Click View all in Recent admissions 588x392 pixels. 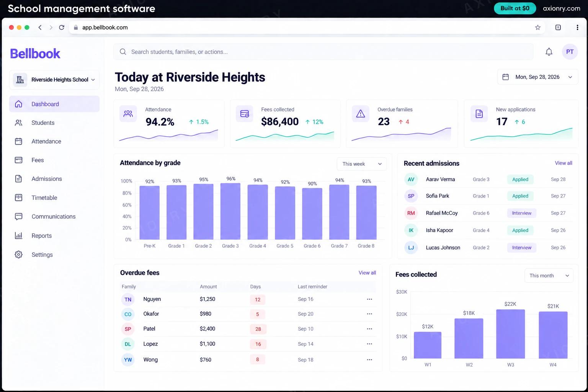pos(563,163)
